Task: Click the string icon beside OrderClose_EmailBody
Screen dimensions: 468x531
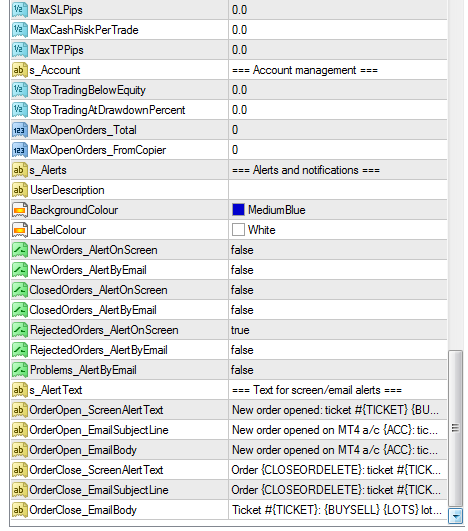Action: pyautogui.click(x=19, y=509)
